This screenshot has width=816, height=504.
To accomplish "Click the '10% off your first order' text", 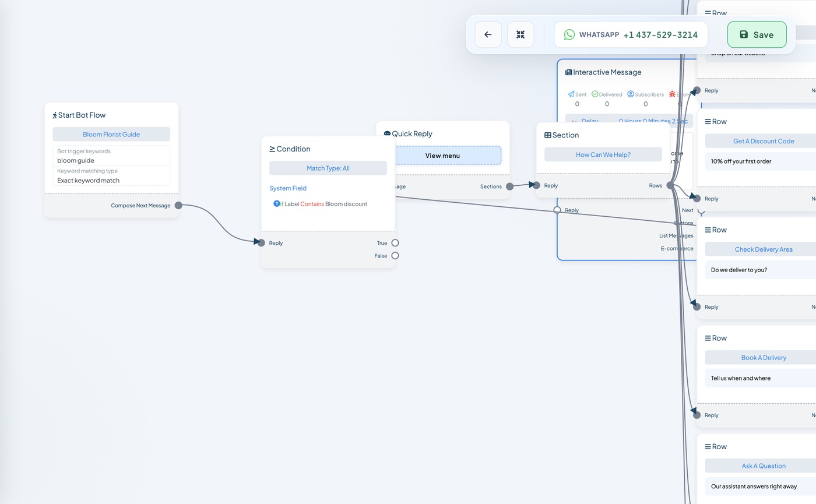I will [x=741, y=161].
